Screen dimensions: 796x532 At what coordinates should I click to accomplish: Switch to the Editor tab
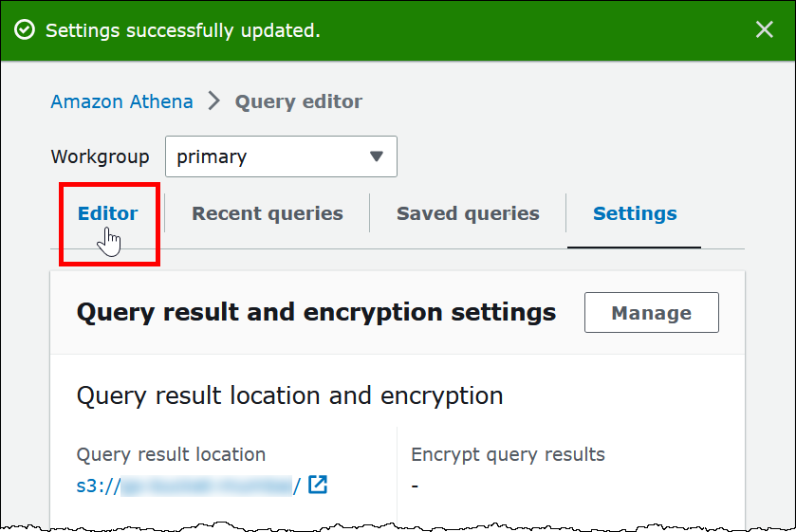click(x=107, y=213)
